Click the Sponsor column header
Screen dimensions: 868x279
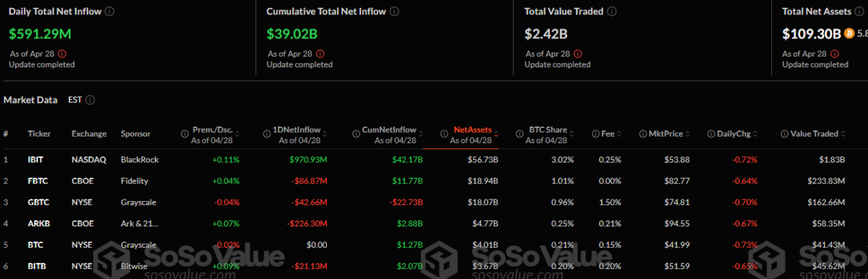click(136, 134)
